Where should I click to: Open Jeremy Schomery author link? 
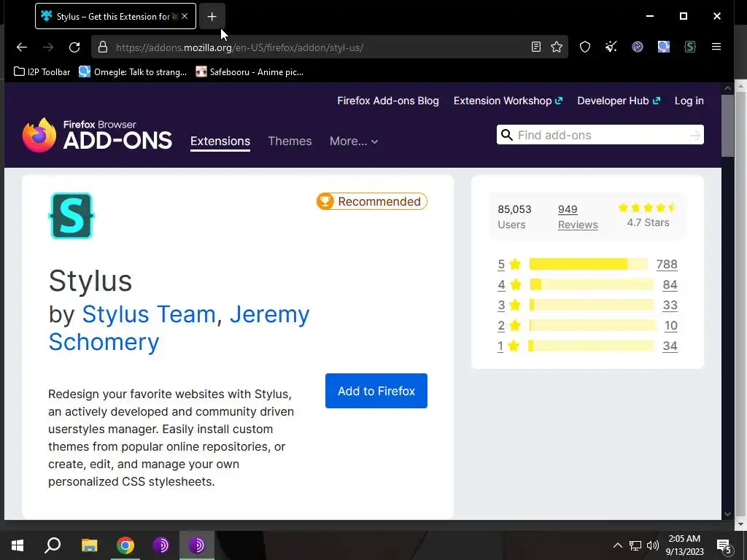click(x=179, y=328)
